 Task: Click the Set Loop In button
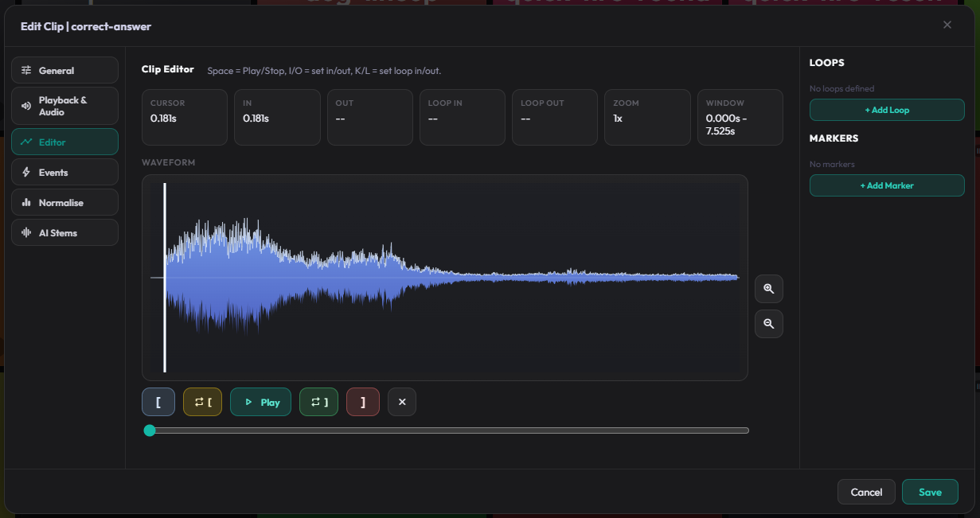pos(202,402)
